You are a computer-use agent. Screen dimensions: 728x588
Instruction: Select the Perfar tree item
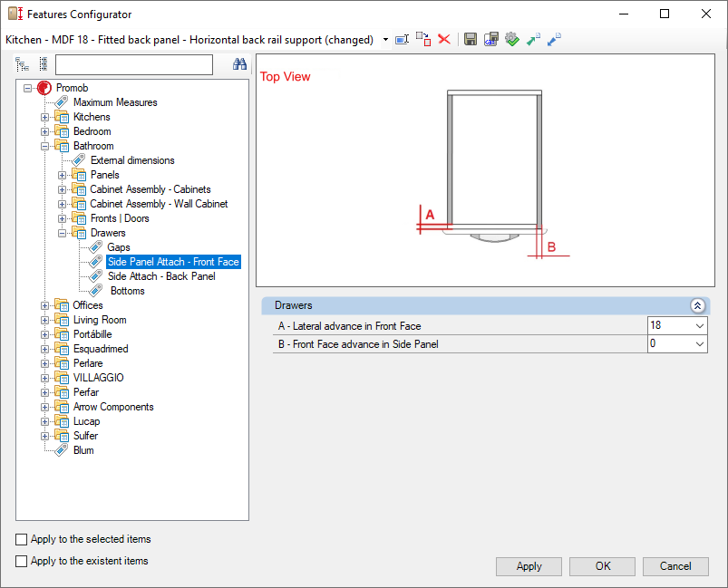tap(86, 392)
